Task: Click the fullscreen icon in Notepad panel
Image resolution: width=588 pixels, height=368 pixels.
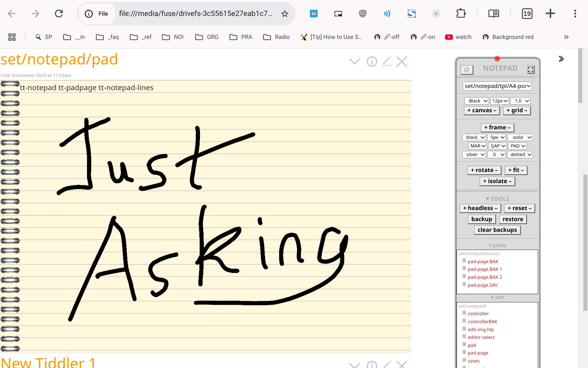Action: click(530, 70)
